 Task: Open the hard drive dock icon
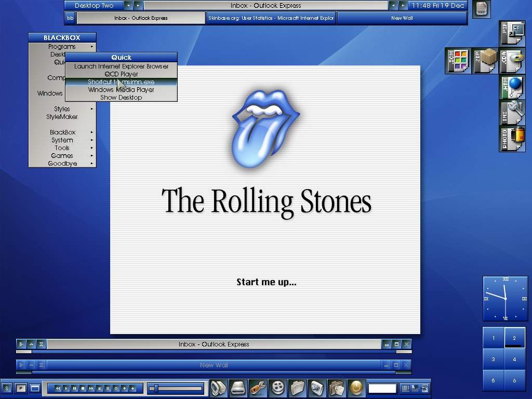(238, 388)
